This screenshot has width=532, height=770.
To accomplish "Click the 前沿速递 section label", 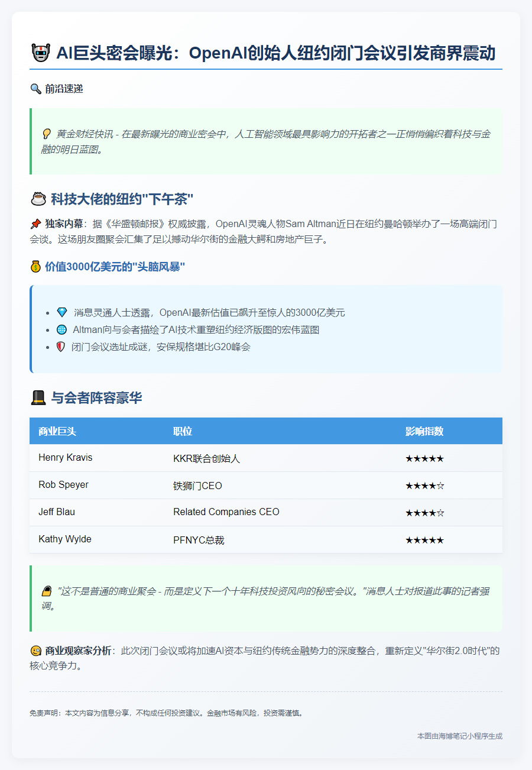I will [64, 89].
